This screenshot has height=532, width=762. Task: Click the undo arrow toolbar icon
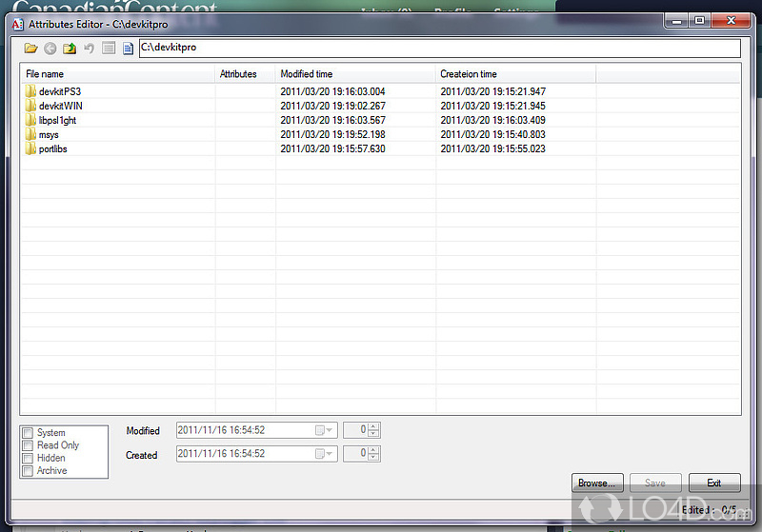(x=89, y=48)
